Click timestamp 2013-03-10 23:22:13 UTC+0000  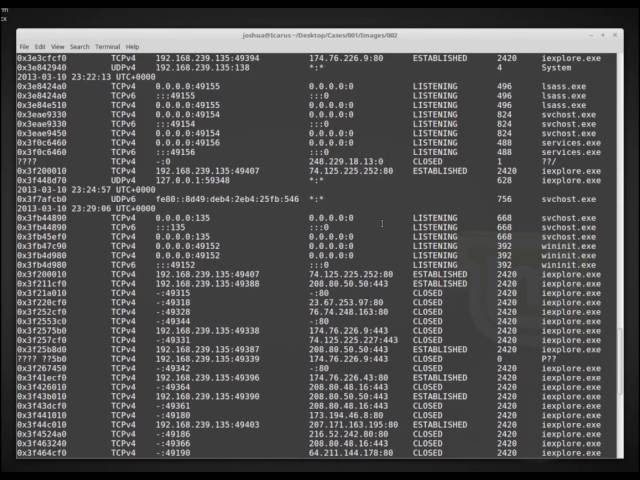pos(86,77)
